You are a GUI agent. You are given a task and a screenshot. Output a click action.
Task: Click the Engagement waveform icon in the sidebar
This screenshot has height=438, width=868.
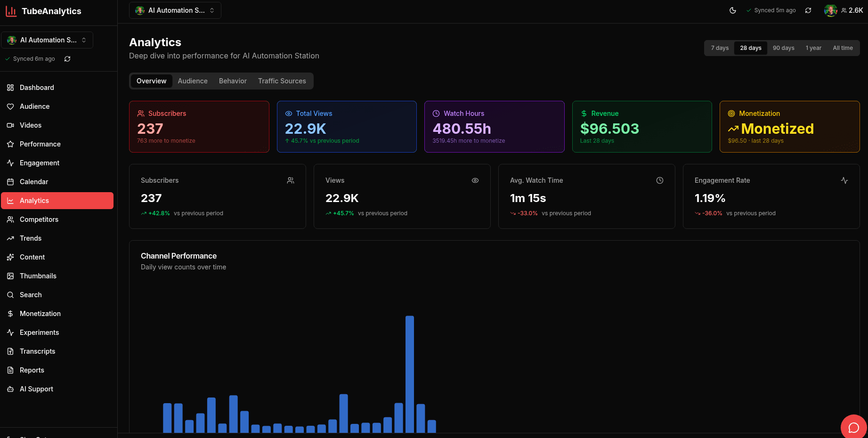(10, 162)
